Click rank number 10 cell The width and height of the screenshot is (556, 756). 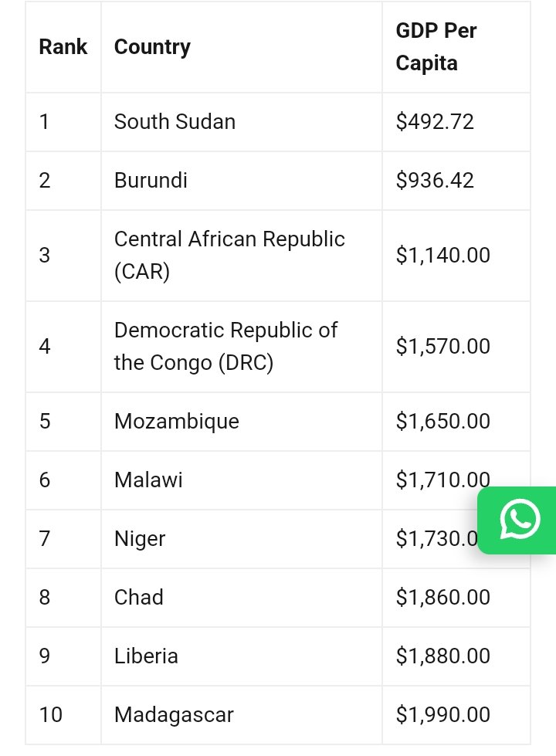click(63, 715)
